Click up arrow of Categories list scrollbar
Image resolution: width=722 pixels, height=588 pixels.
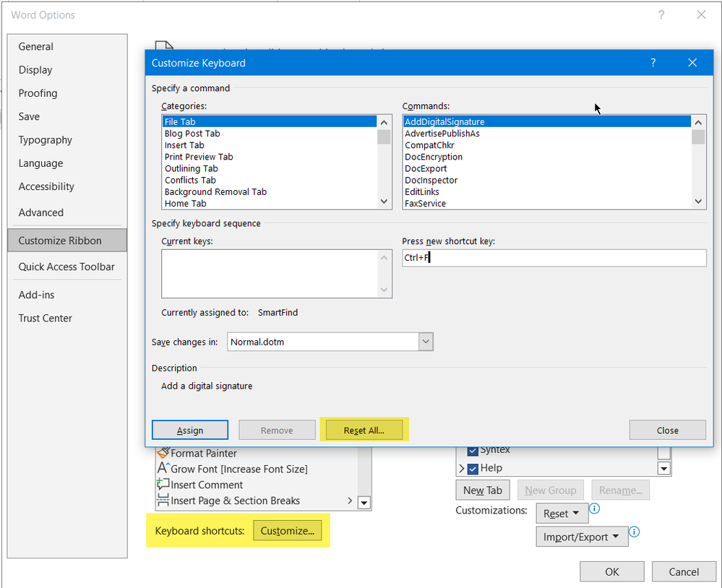[x=384, y=122]
